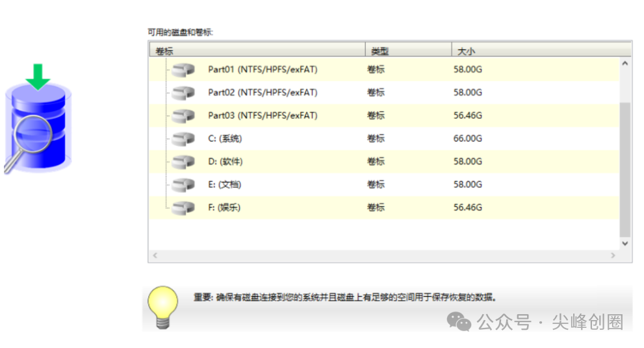Select the D: (软件) volume

click(384, 161)
